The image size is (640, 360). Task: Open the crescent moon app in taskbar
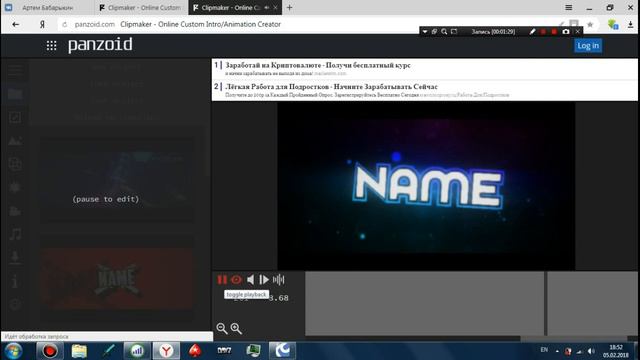click(282, 351)
